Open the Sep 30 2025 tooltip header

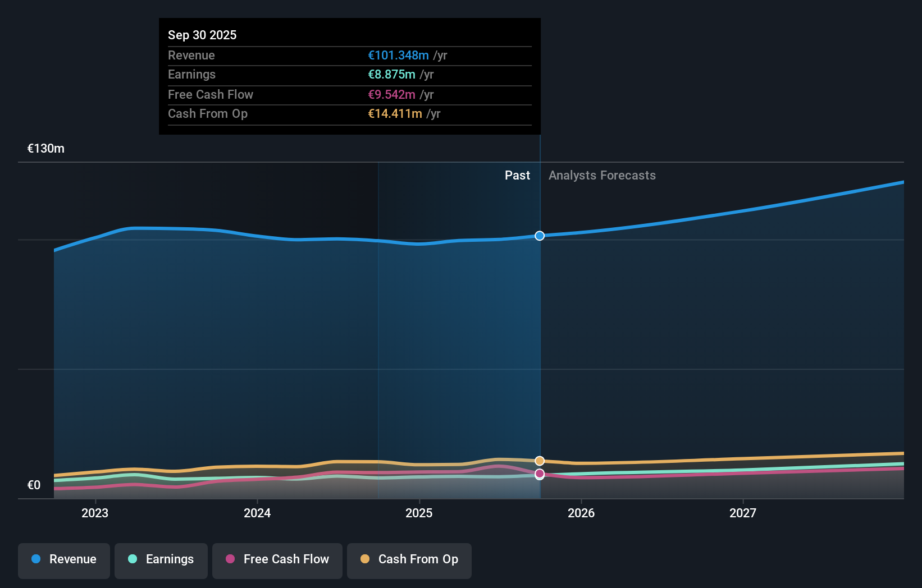coord(202,35)
